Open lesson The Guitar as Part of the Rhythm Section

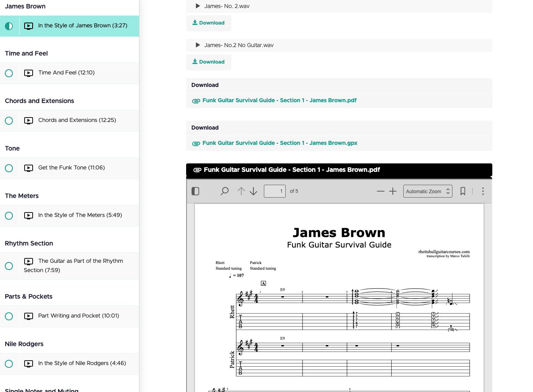pyautogui.click(x=73, y=266)
